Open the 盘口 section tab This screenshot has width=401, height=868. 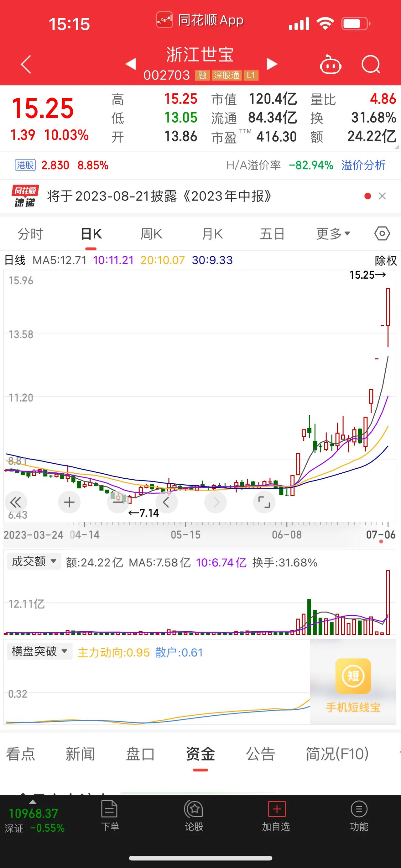pos(140,754)
